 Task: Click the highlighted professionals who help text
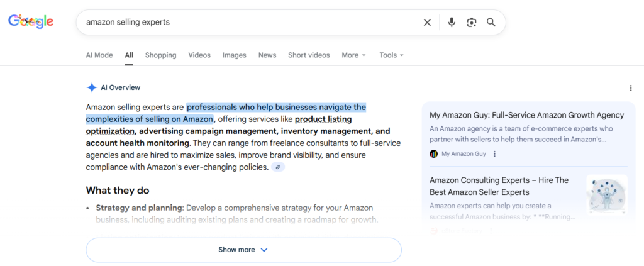pyautogui.click(x=226, y=113)
